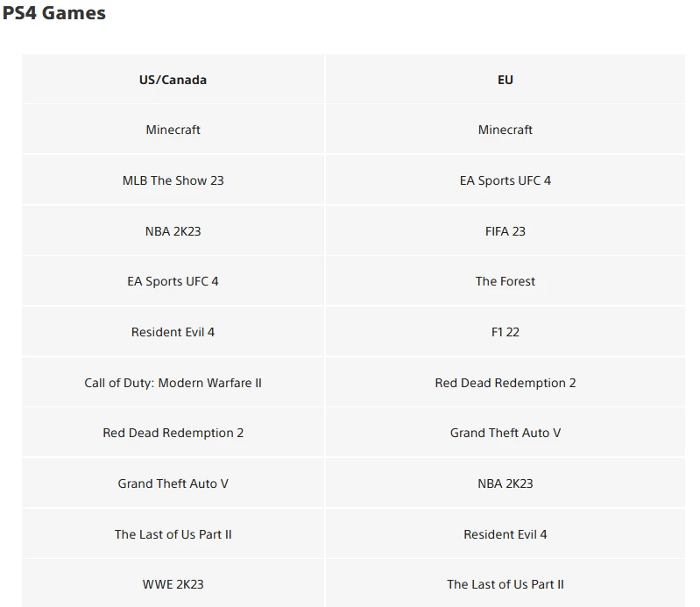Select the US/Canada column header
700x607 pixels.
(x=173, y=80)
